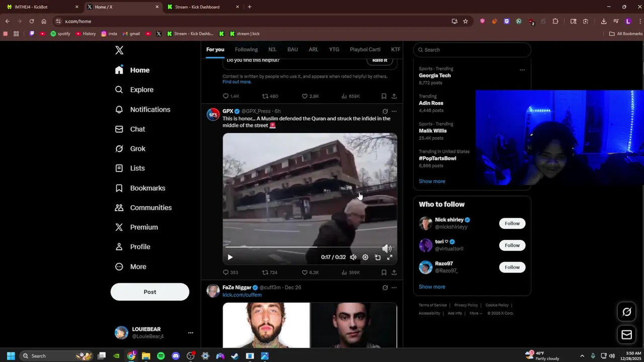Open the Chrome three-dot menu
Screen dimensions: 644x362
[639, 21]
